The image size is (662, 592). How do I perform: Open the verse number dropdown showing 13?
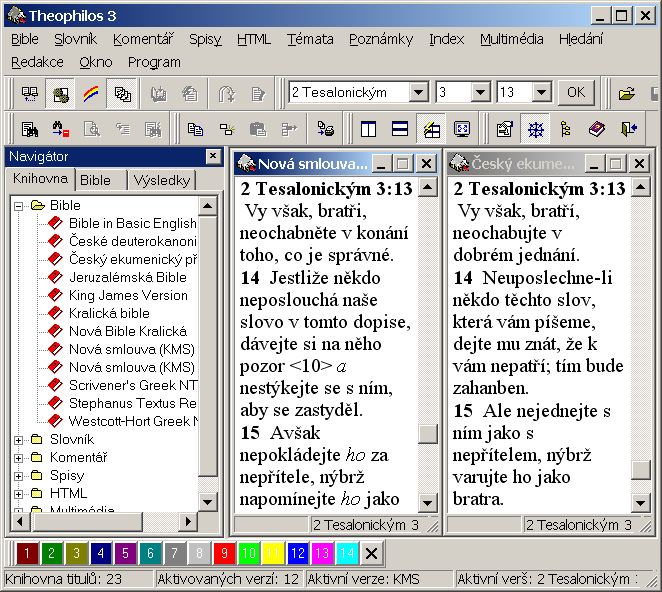pos(540,93)
